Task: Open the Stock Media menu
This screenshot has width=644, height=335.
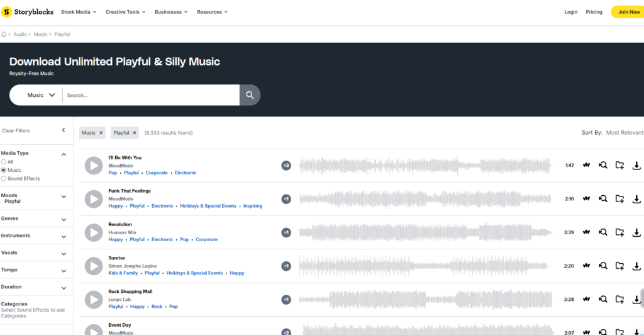Action: [x=79, y=12]
